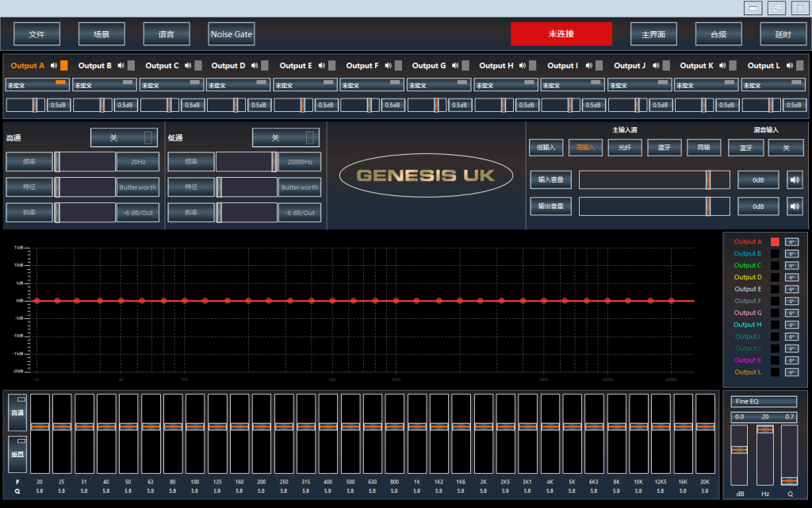Click the speaker icon next to Output J
This screenshot has width=812, height=508.
click(x=656, y=65)
